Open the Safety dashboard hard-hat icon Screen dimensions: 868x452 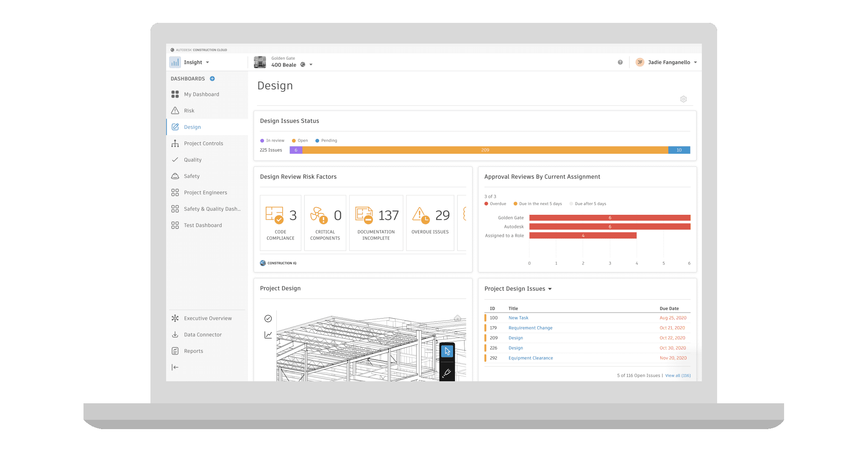tap(175, 176)
